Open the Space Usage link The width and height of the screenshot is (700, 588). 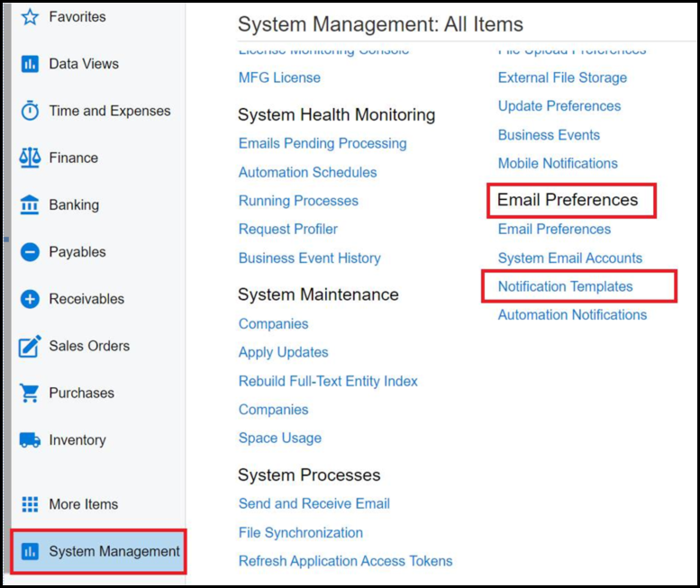tap(279, 438)
